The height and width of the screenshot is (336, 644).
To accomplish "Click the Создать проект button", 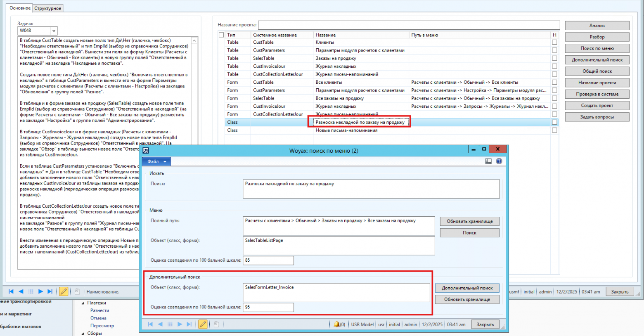I will [x=597, y=106].
